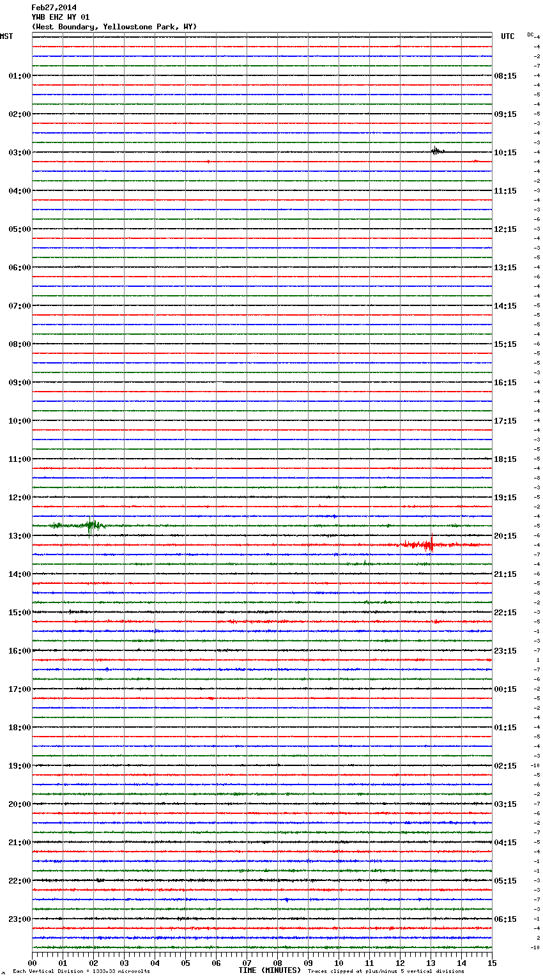Click minute "08" on the bottom axis
Image resolution: width=543 pixels, height=980 pixels.
pos(277,963)
